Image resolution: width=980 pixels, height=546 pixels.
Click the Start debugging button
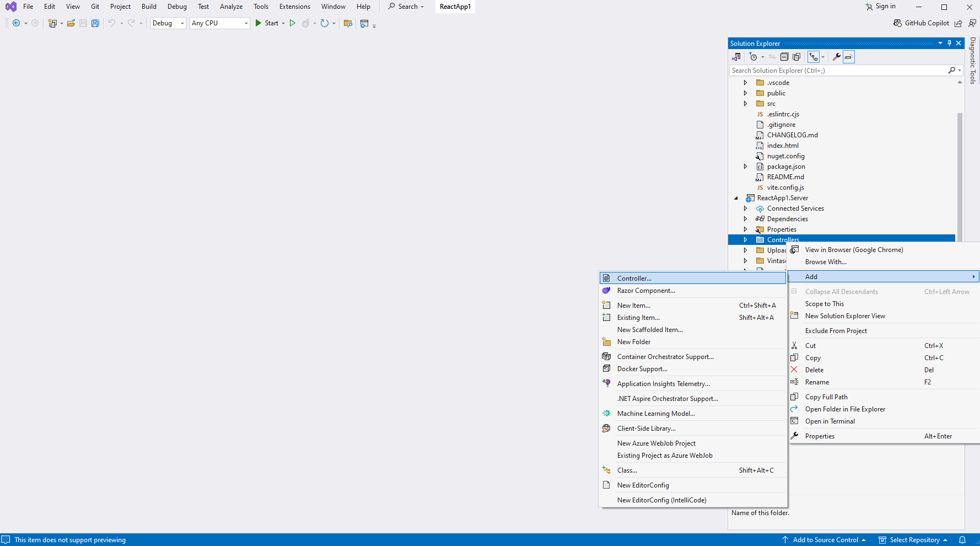(x=267, y=23)
